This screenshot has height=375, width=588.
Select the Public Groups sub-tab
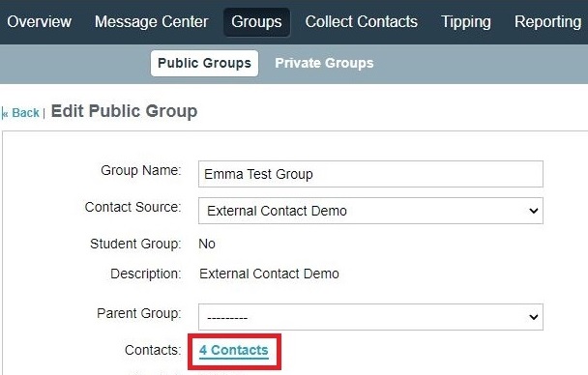tap(204, 64)
